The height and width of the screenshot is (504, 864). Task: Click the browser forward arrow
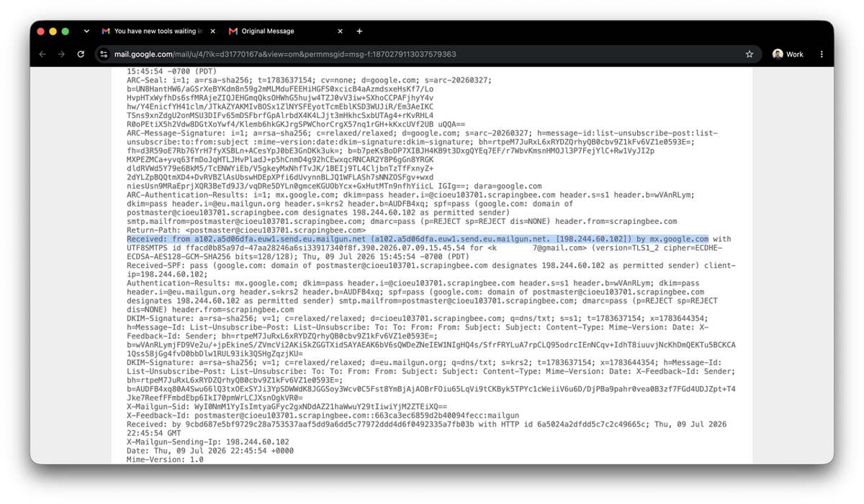[61, 54]
